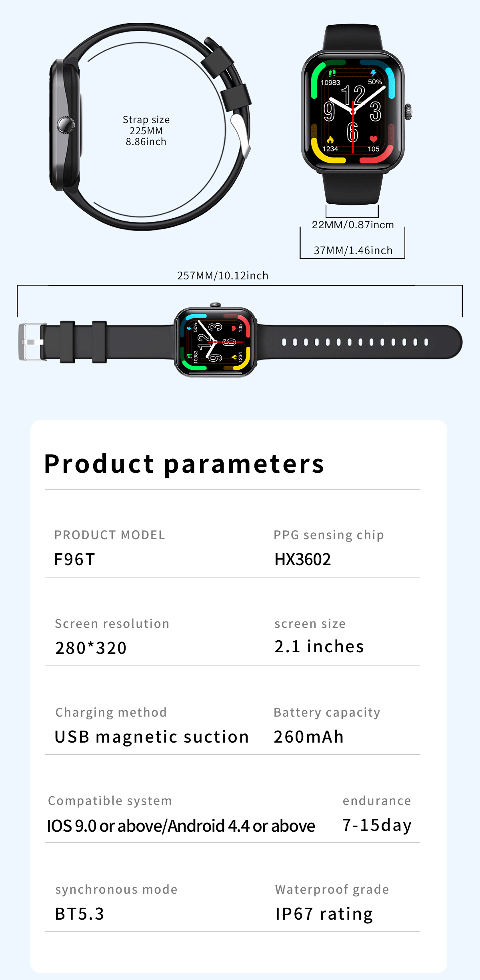Click the red heart rate icon on the upright watch
The width and height of the screenshot is (480, 980).
pos(373,139)
